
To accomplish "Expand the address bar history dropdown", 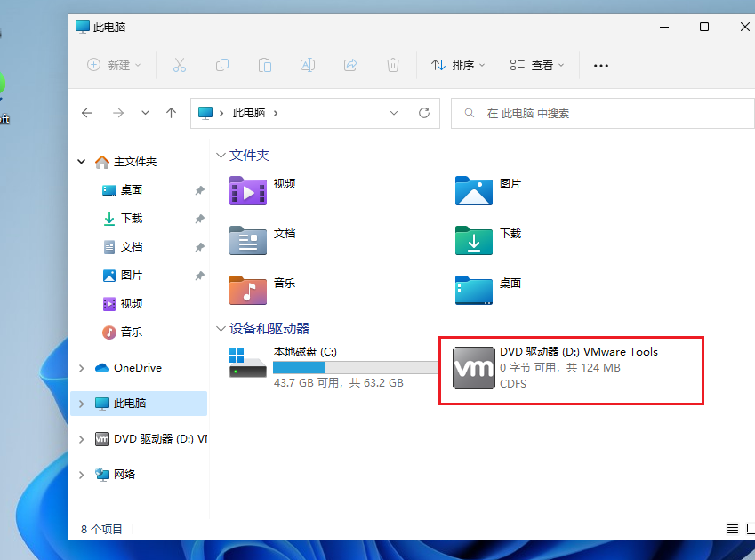I will [x=394, y=113].
